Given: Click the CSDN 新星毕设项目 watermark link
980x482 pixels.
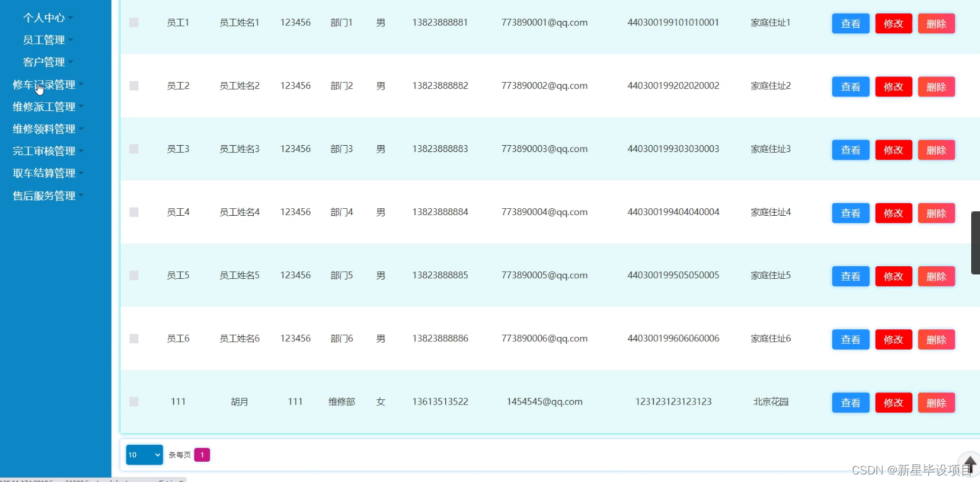Looking at the screenshot, I should point(911,469).
